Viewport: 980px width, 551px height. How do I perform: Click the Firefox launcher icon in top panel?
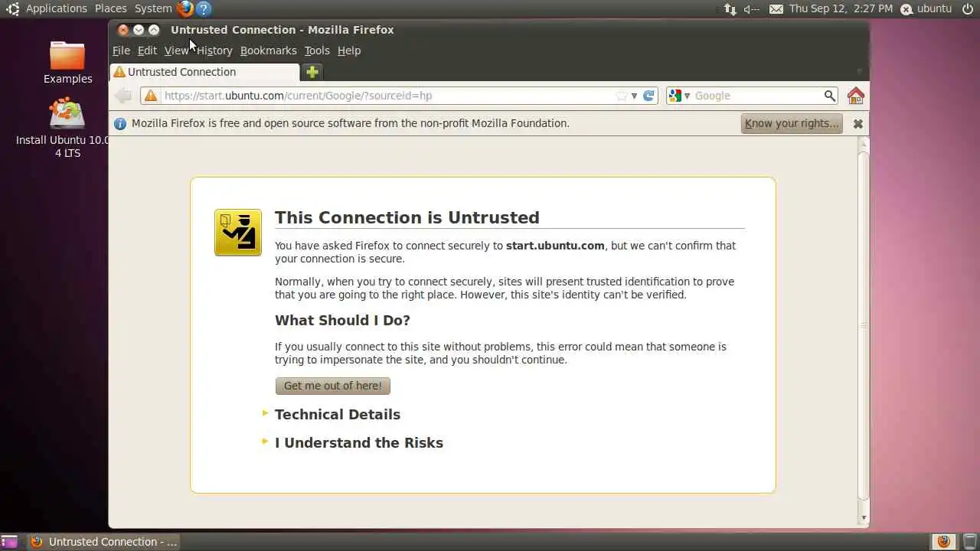(x=185, y=9)
